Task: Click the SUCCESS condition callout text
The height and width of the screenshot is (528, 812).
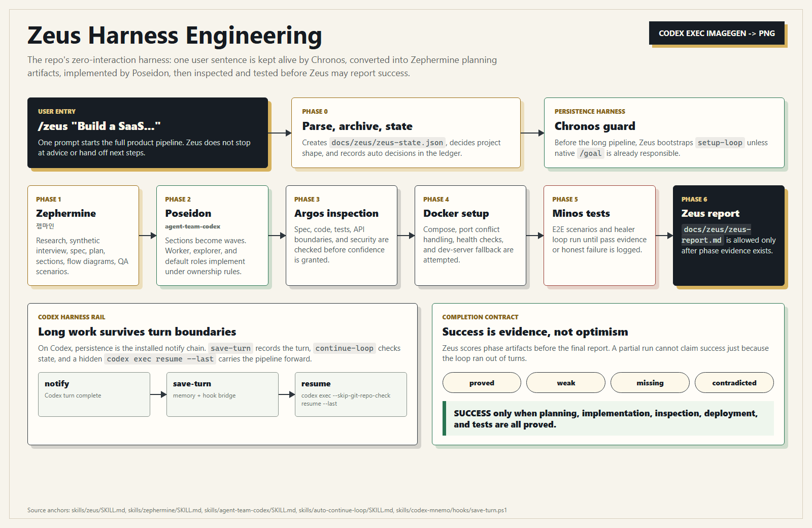Action: tap(605, 419)
